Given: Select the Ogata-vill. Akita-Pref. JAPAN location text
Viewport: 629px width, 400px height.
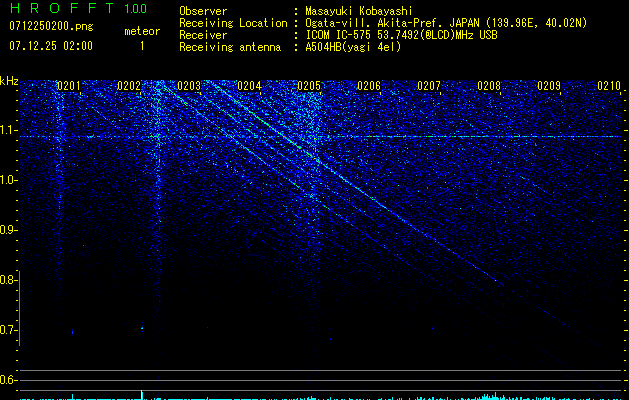Looking at the screenshot, I should tap(446, 23).
